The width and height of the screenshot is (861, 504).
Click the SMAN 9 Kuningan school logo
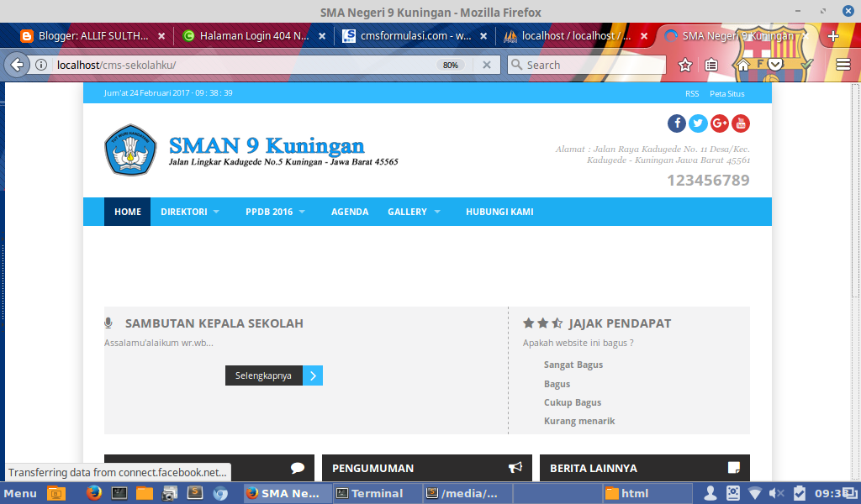pyautogui.click(x=129, y=150)
